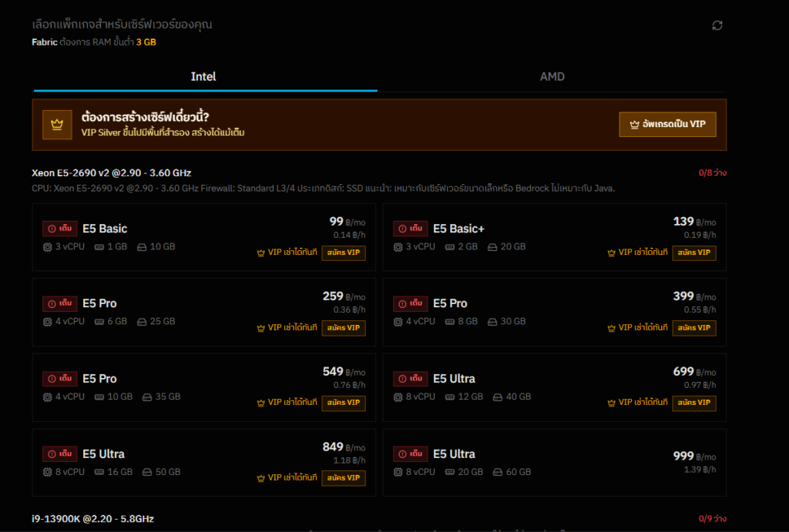Refresh the package list with the reload icon
Image resolution: width=789 pixels, height=532 pixels.
[717, 25]
